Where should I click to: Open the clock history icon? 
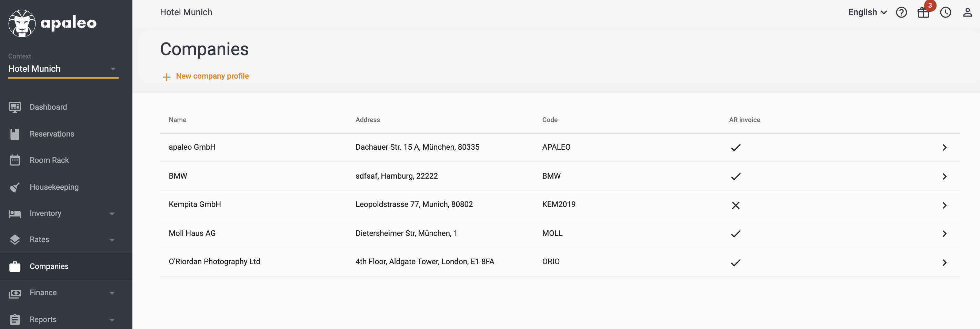(946, 12)
